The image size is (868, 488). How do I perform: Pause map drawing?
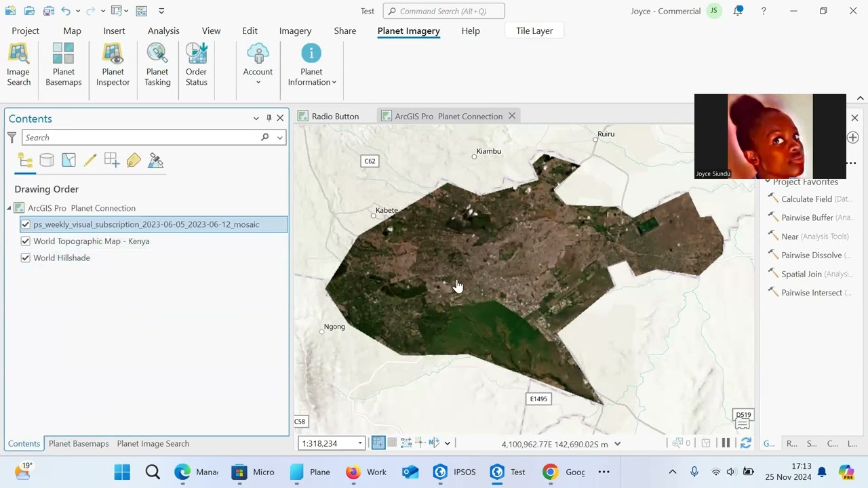[726, 443]
